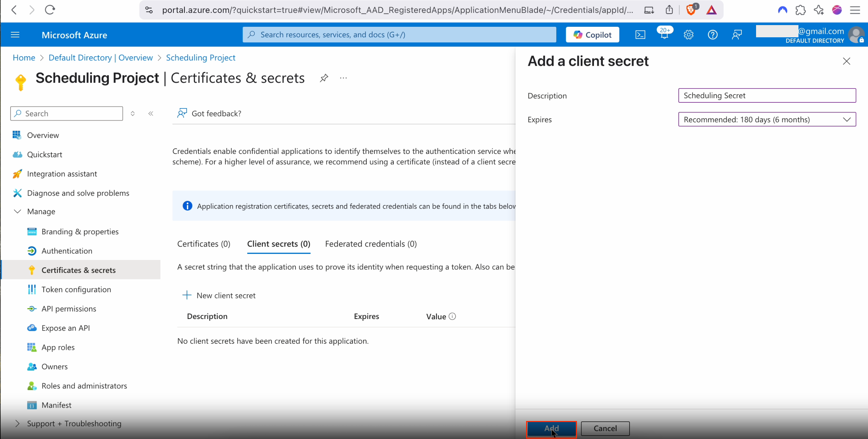Open App roles
Viewport: 868px width, 439px height.
coord(58,347)
